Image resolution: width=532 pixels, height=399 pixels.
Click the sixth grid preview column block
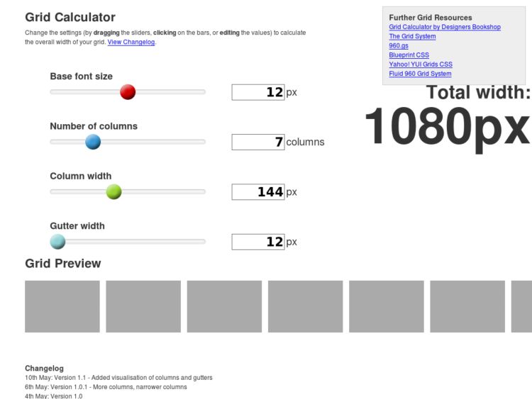click(x=467, y=306)
